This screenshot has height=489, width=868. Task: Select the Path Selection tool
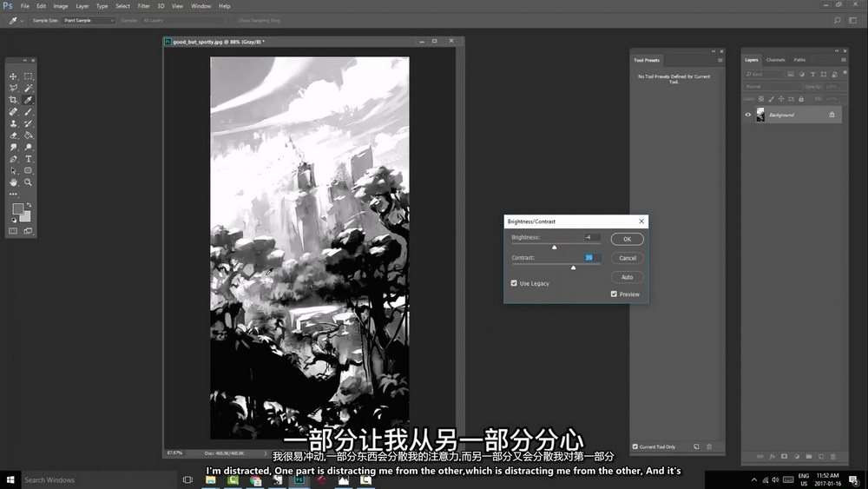(x=13, y=170)
